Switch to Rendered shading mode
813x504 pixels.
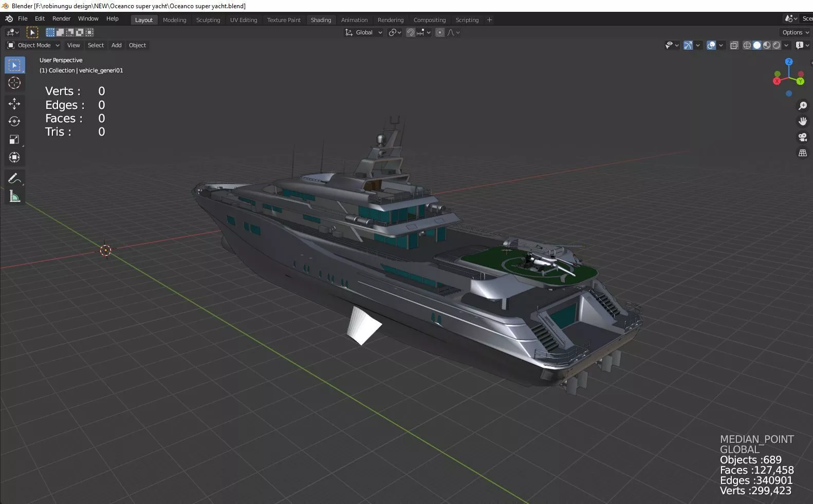coord(777,45)
